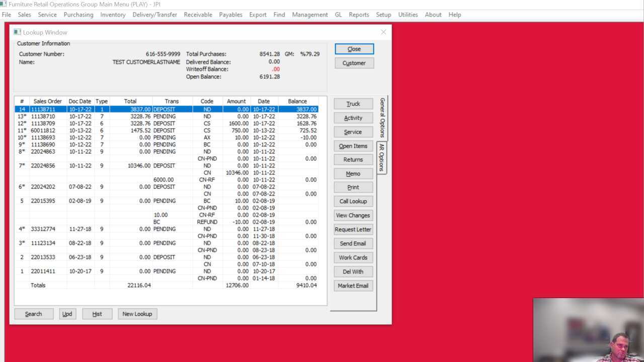Open the Sales menu

[x=24, y=15]
